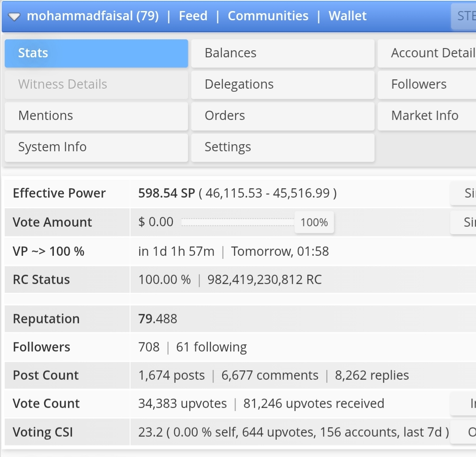Click the '61 following' text
The height and width of the screenshot is (457, 476).
coord(211,347)
